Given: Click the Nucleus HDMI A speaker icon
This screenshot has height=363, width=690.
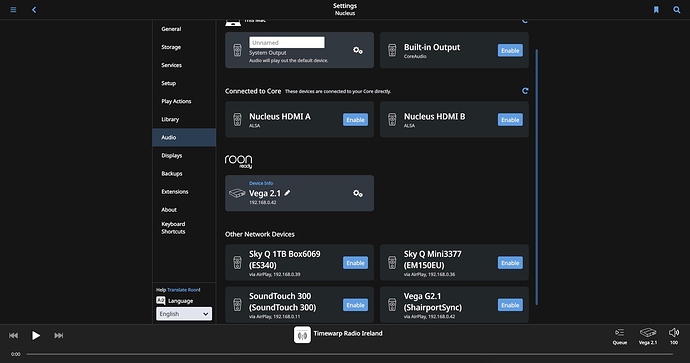Looking at the screenshot, I should pos(237,119).
